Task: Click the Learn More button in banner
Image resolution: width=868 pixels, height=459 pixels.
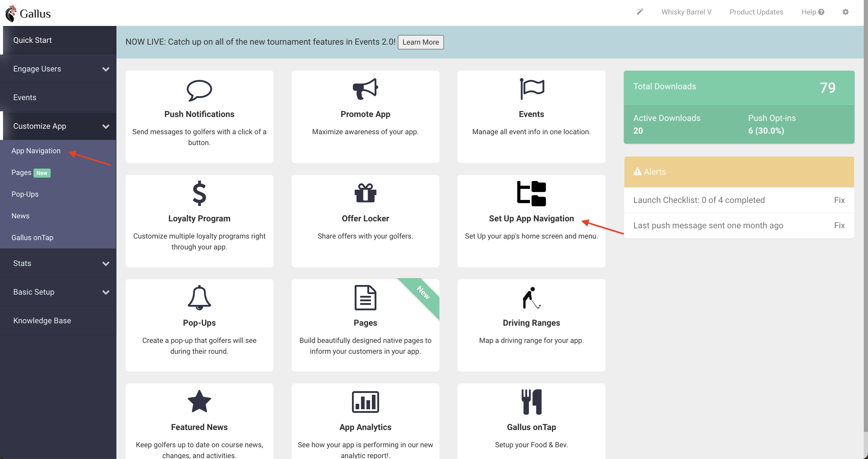Action: click(x=420, y=42)
